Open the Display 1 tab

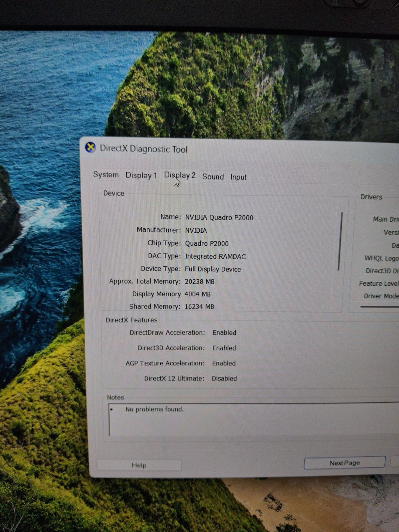(x=141, y=175)
